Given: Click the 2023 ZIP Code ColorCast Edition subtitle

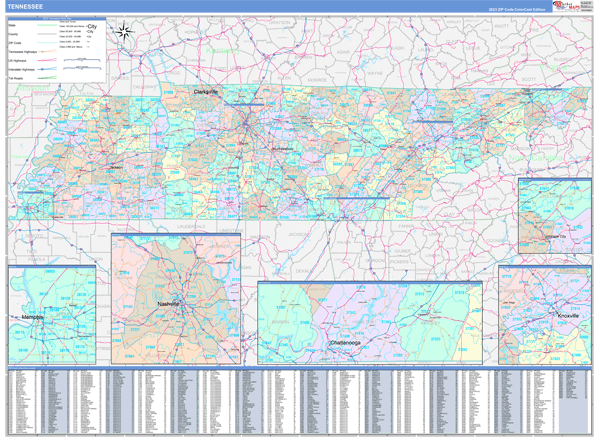Looking at the screenshot, I should pyautogui.click(x=517, y=9).
